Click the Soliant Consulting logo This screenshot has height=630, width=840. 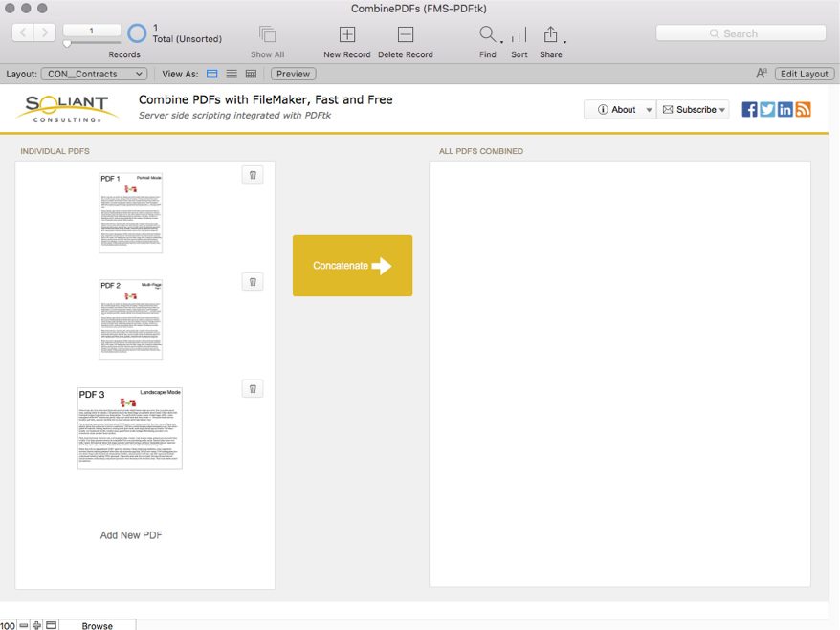[67, 109]
